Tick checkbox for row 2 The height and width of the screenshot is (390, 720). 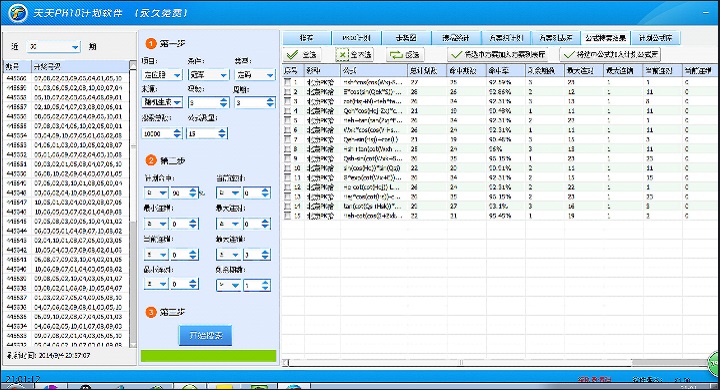pyautogui.click(x=287, y=91)
